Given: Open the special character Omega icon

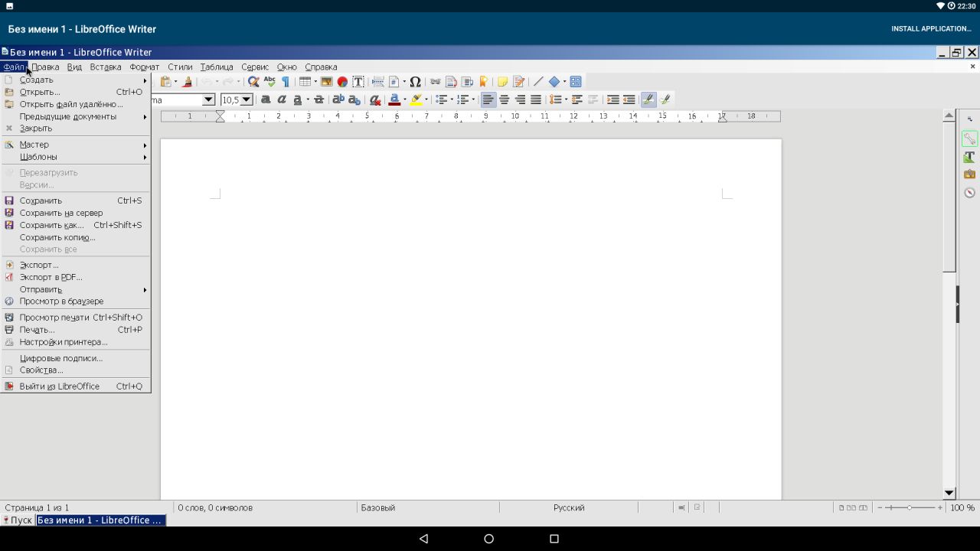Looking at the screenshot, I should coord(415,82).
